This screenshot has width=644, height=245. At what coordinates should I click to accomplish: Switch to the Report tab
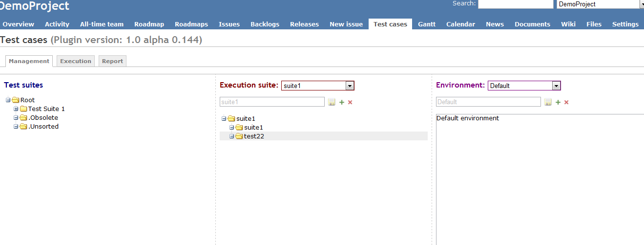(x=113, y=61)
